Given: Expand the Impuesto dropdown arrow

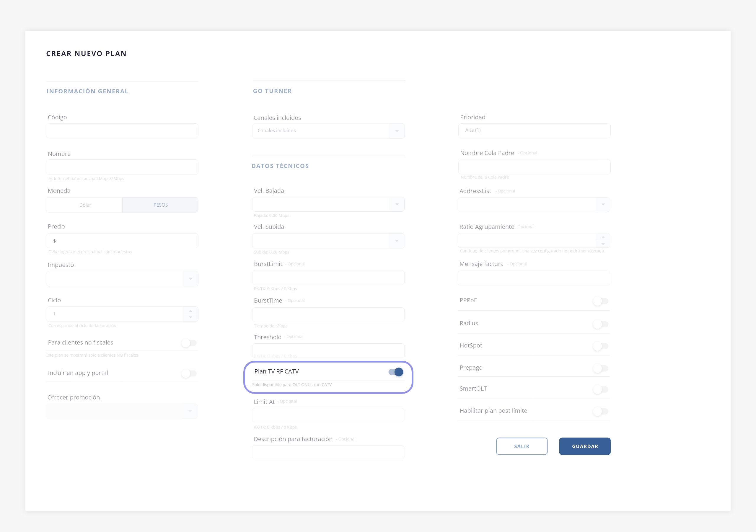Looking at the screenshot, I should (x=190, y=279).
